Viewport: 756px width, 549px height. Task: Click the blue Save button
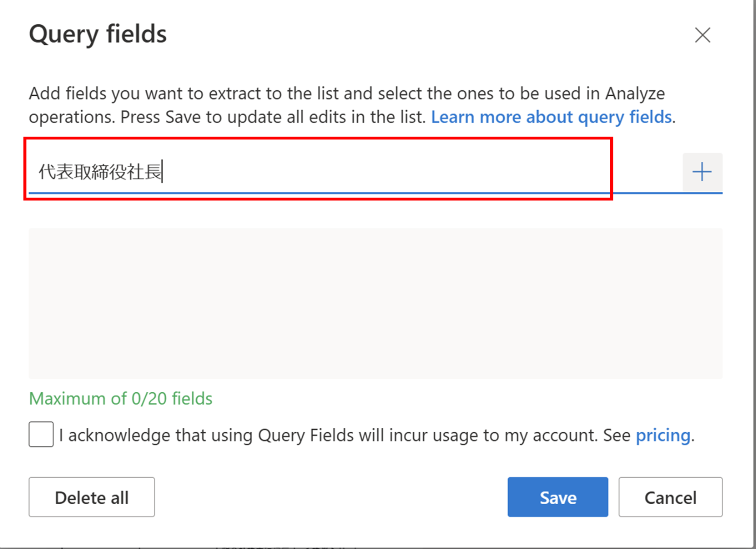coord(557,497)
